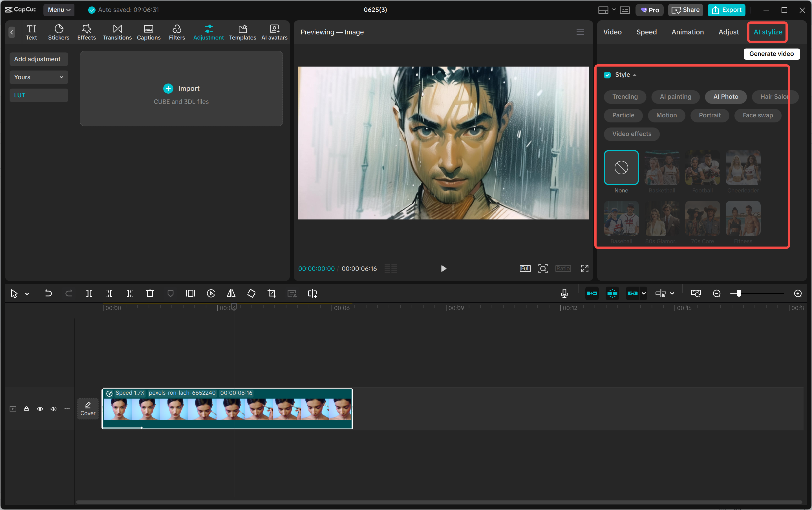The height and width of the screenshot is (510, 812).
Task: Click Import to add LUT files
Action: [x=181, y=89]
